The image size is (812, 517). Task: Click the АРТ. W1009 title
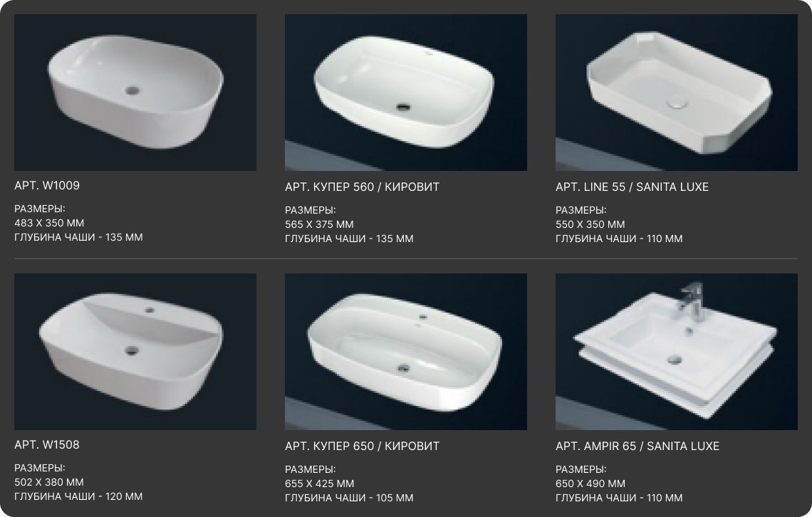coord(47,185)
